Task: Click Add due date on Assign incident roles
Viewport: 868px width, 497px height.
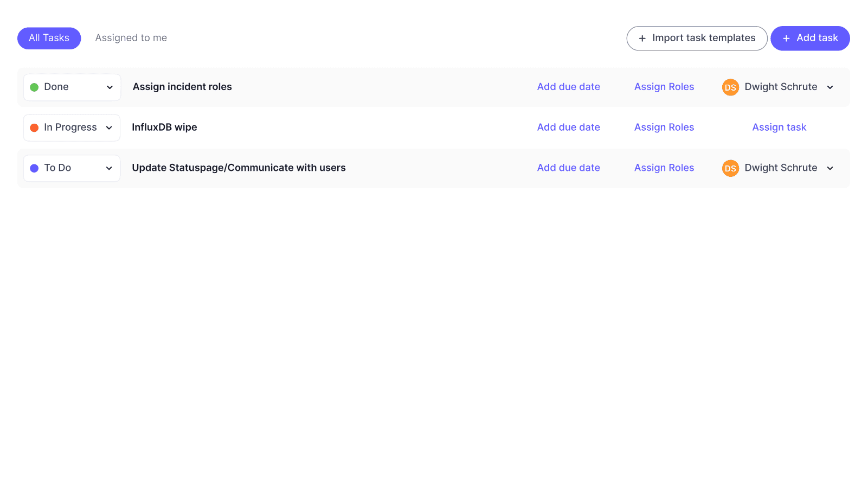Action: [568, 87]
